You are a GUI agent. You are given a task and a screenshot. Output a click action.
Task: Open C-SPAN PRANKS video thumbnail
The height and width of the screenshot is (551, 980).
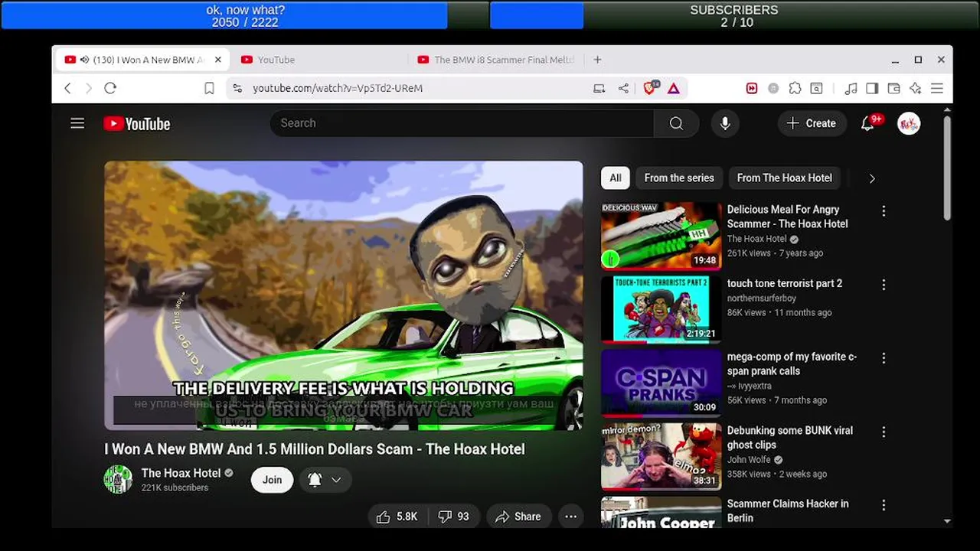[x=661, y=383]
